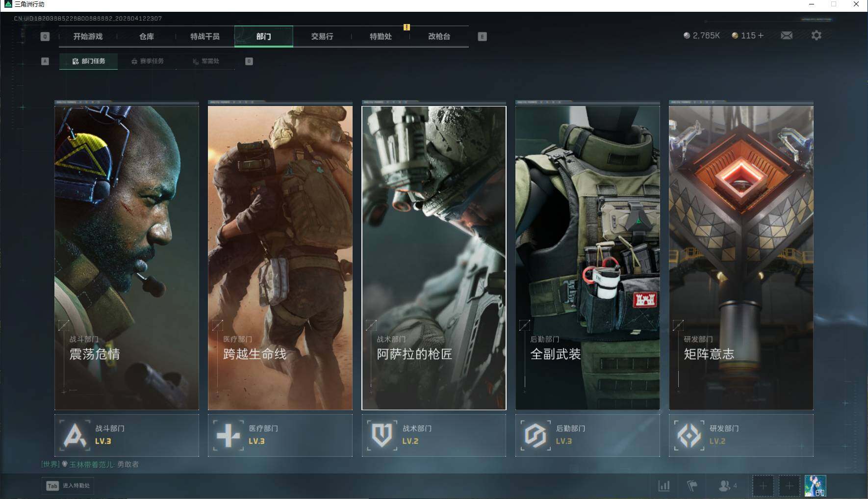Viewport: 868px width, 499px height.
Task: Click the flags icon in bottom bar
Action: click(x=692, y=486)
